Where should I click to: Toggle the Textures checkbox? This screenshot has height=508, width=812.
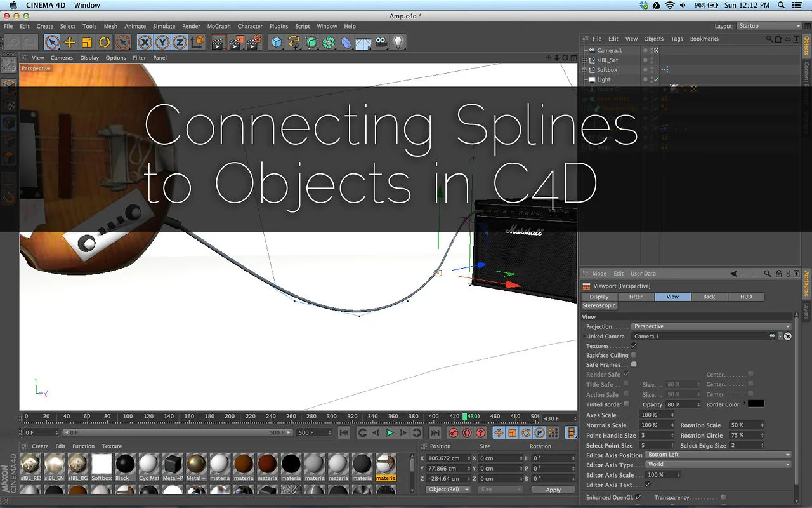click(634, 345)
